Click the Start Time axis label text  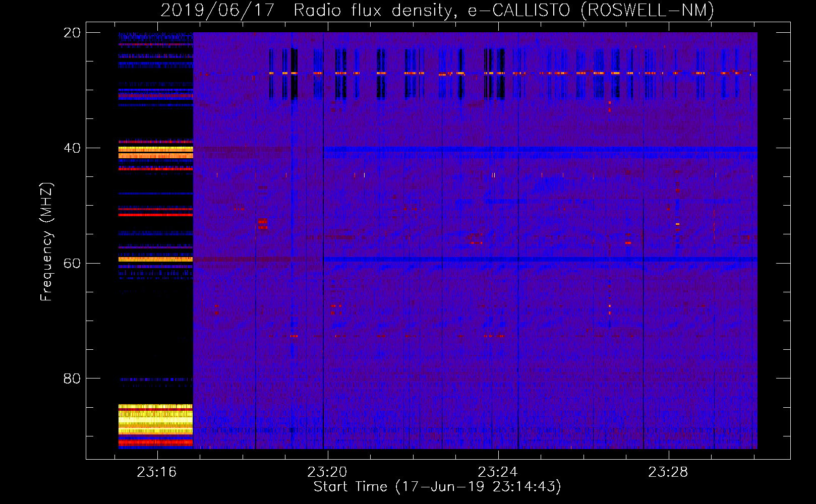tap(437, 487)
